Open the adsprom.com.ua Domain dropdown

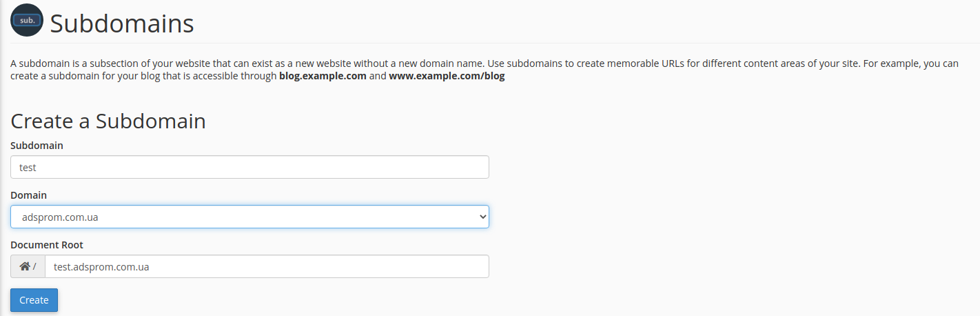click(249, 217)
